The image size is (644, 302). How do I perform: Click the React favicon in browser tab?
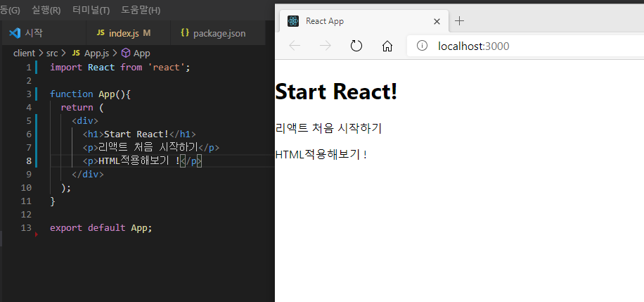[x=293, y=21]
